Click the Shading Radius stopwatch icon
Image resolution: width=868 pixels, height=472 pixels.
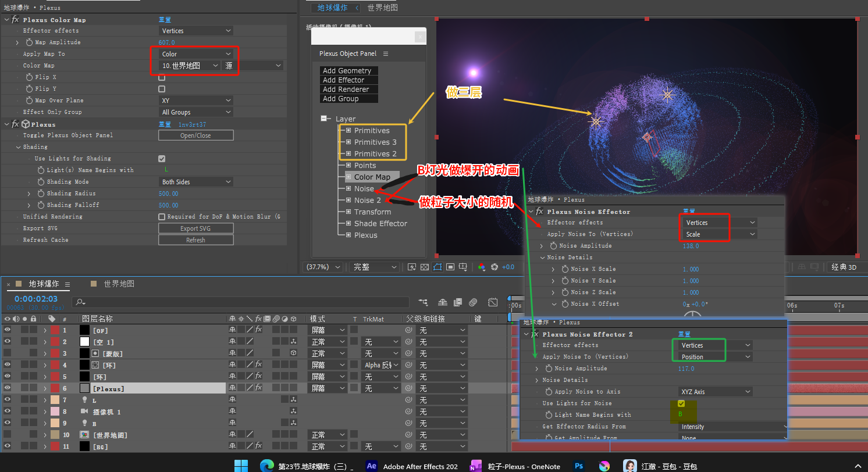pos(41,194)
